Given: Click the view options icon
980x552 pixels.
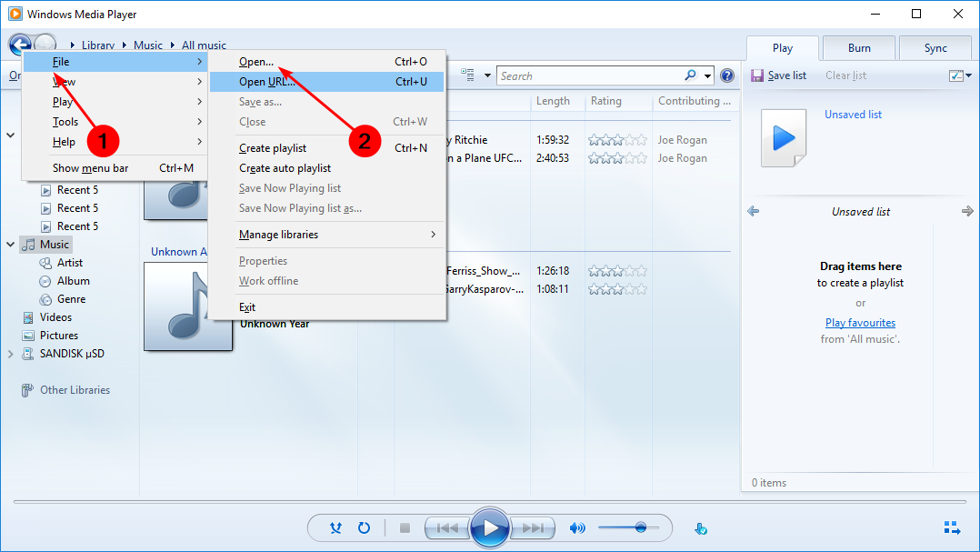Looking at the screenshot, I should (467, 75).
